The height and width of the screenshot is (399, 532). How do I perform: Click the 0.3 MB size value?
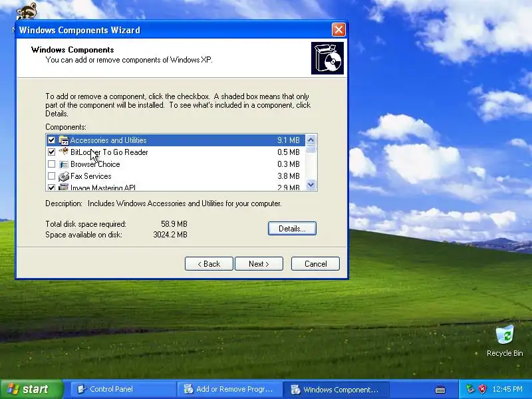click(289, 164)
